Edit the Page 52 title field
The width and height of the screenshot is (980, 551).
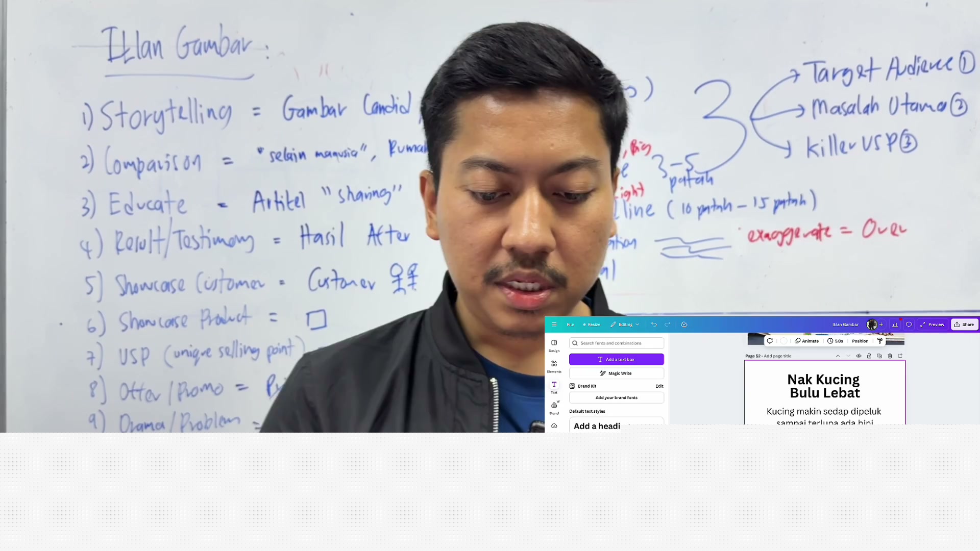click(x=777, y=356)
